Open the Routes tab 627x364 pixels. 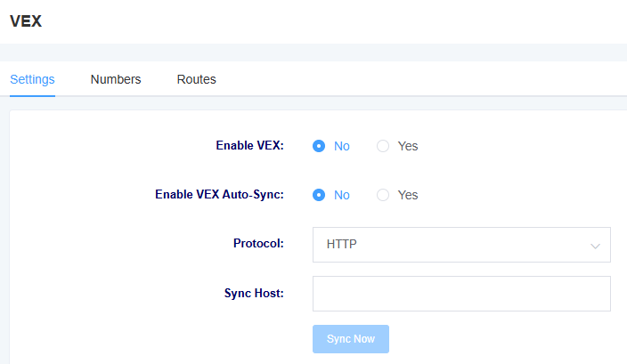click(196, 79)
